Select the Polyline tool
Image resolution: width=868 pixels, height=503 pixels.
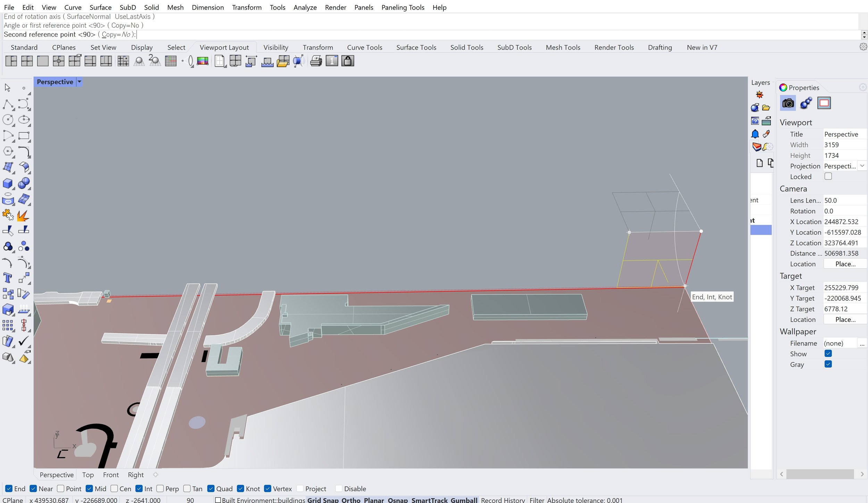point(8,104)
